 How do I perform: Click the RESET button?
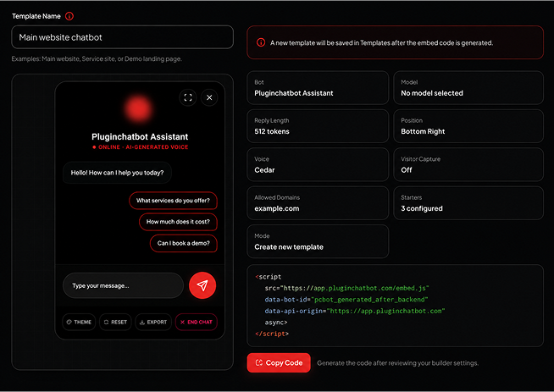115,322
